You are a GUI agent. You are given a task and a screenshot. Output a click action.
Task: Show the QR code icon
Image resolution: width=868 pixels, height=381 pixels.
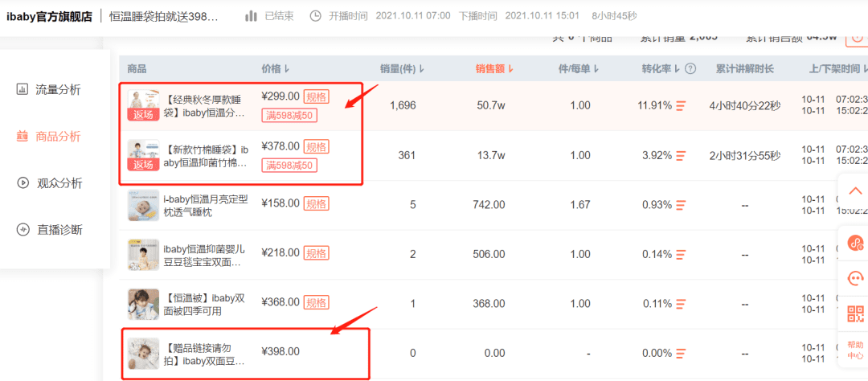click(x=856, y=314)
